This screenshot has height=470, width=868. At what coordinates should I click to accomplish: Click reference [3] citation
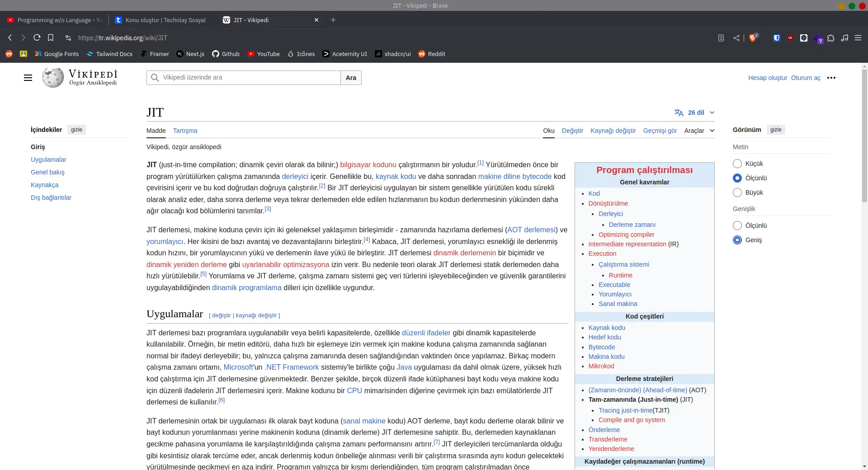(268, 209)
